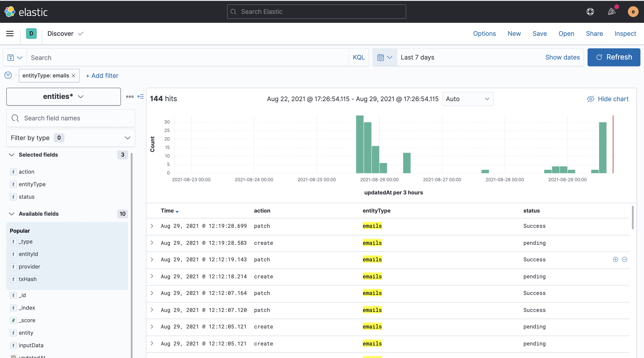Open index pattern options dots

(x=130, y=97)
